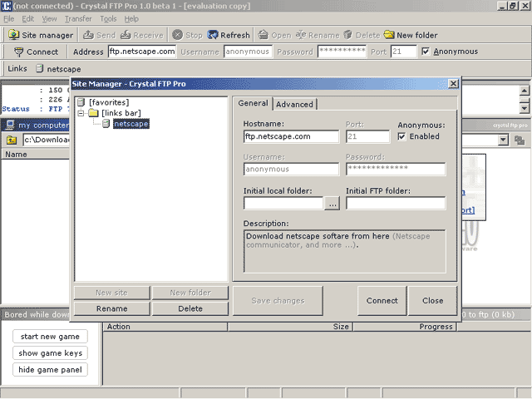The height and width of the screenshot is (399, 532).
Task: Click the Connect plug icon in the address bar
Action: 18,52
